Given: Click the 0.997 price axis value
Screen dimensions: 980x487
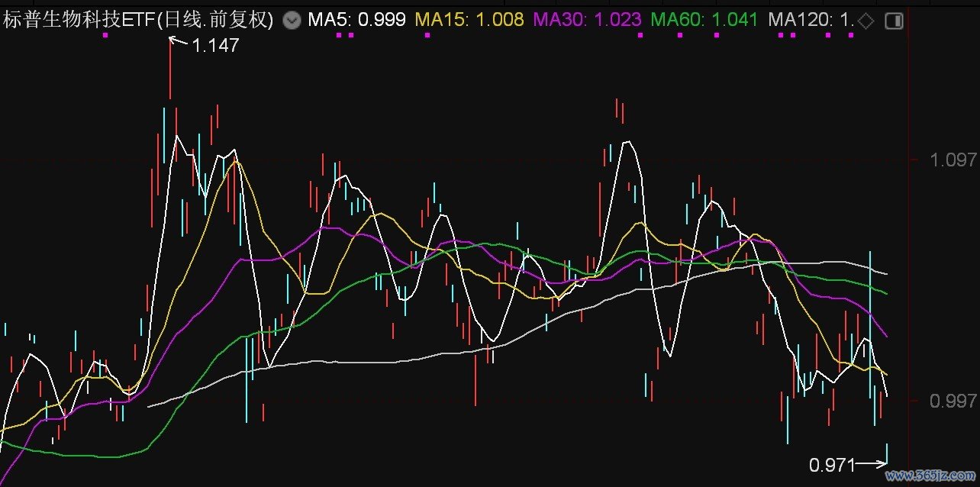Looking at the screenshot, I should [x=953, y=401].
